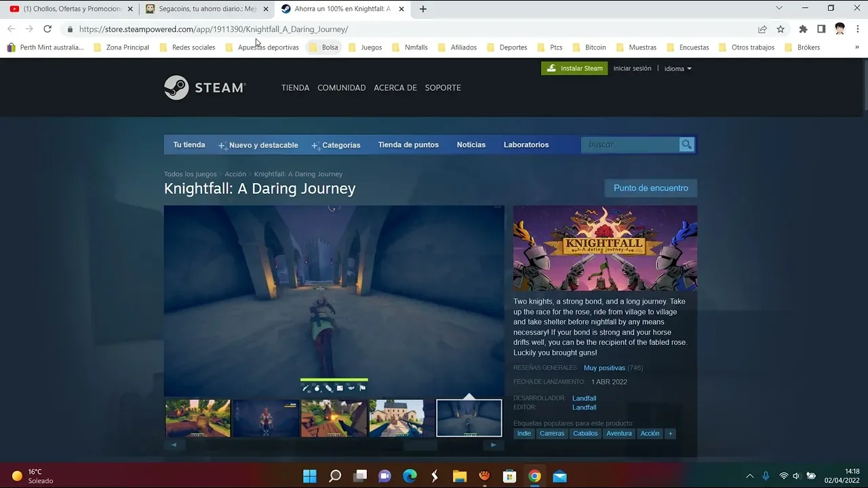Open Windows taskbar search
Screen dimensions: 868x488
[x=335, y=476]
